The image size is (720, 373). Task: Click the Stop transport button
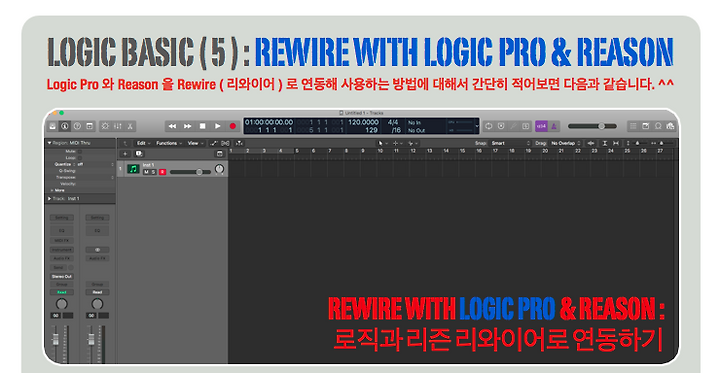202,126
